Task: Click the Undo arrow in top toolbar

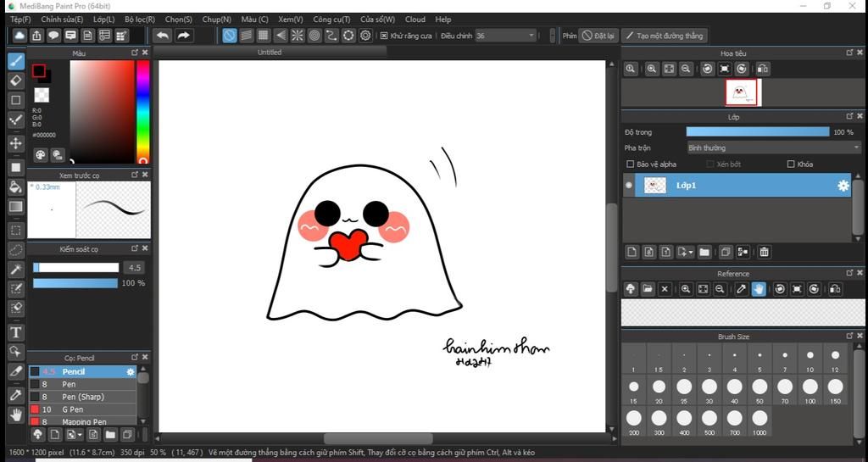Action: (162, 36)
